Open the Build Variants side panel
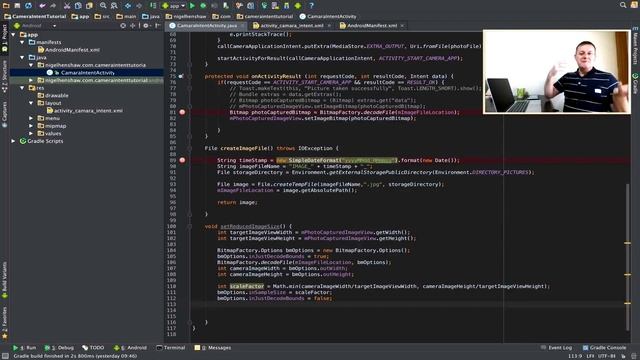640x360 pixels. (4, 280)
